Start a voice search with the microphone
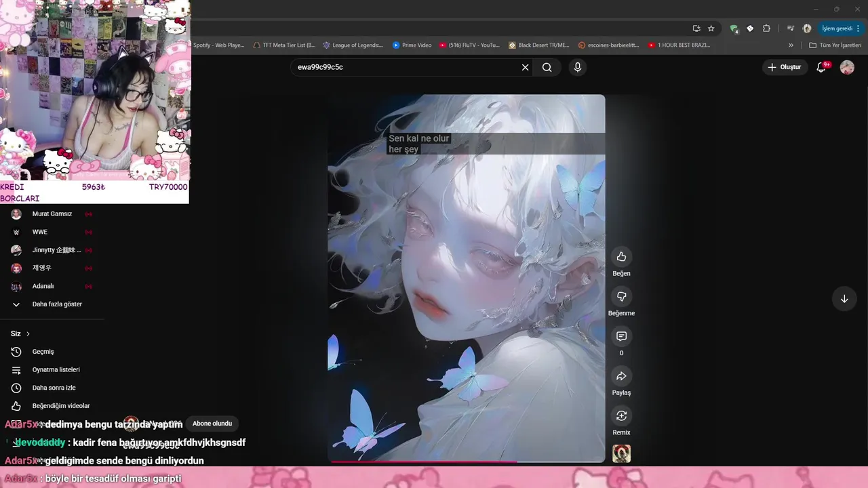 577,67
